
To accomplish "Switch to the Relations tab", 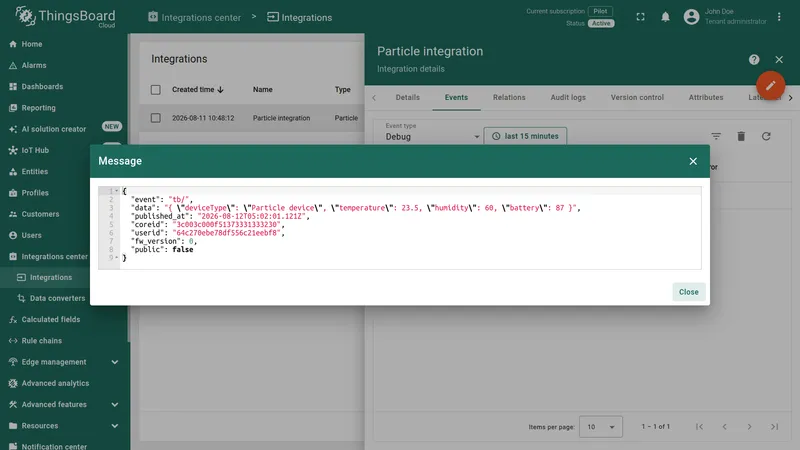I will coord(509,97).
